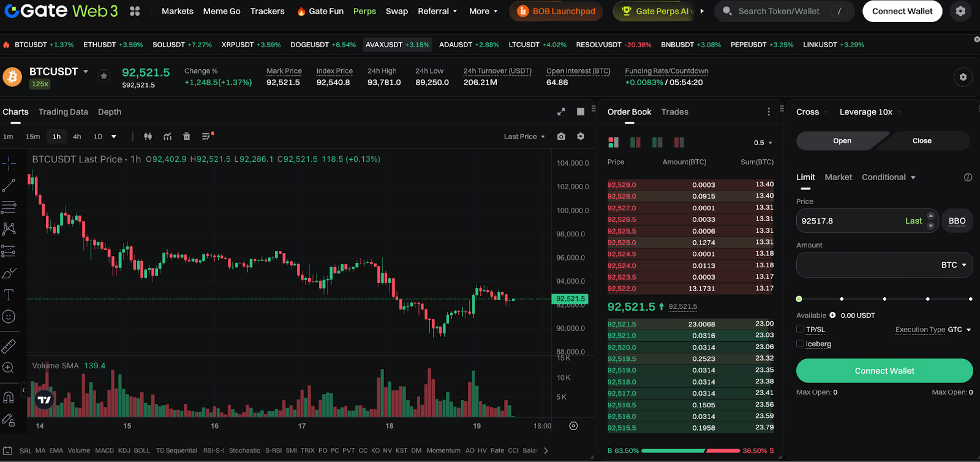Image resolution: width=980 pixels, height=462 pixels.
Task: Open the apps grid next to Gate Web3 logo
Action: pyautogui.click(x=135, y=11)
